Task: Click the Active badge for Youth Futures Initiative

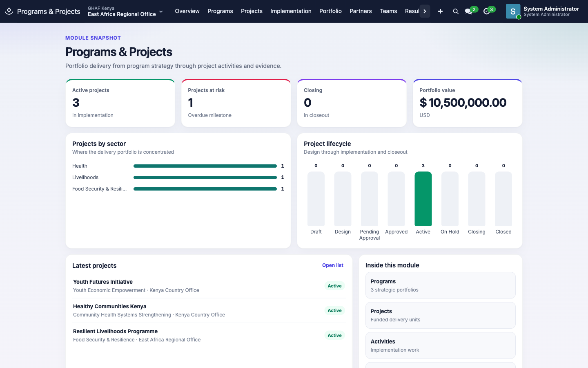Action: (335, 286)
